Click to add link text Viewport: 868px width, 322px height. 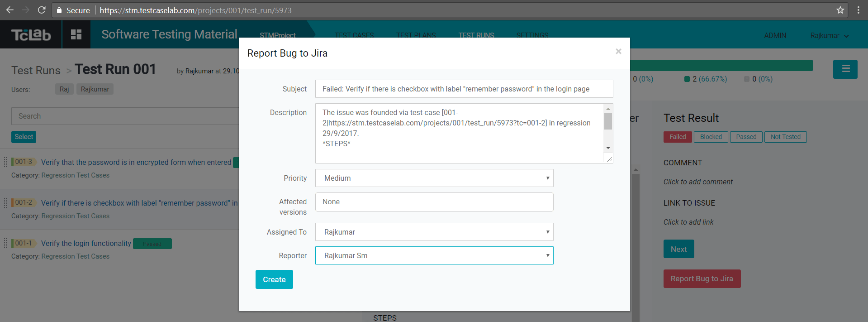point(688,222)
